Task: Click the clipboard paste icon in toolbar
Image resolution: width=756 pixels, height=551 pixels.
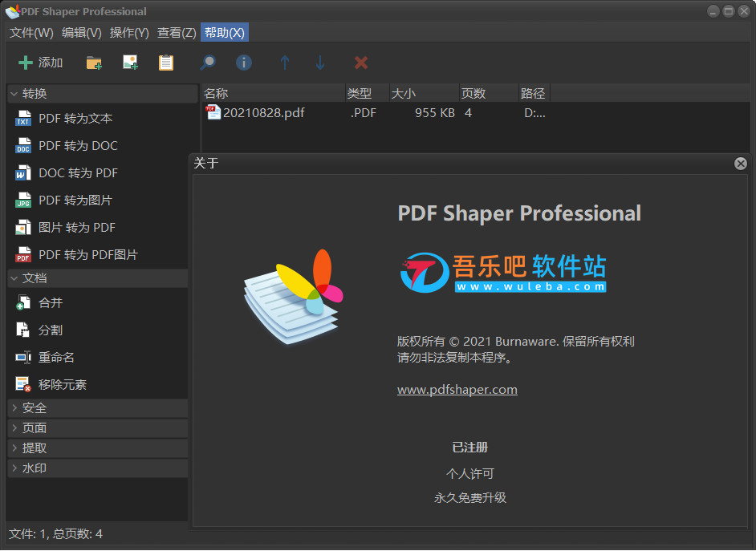Action: point(166,63)
